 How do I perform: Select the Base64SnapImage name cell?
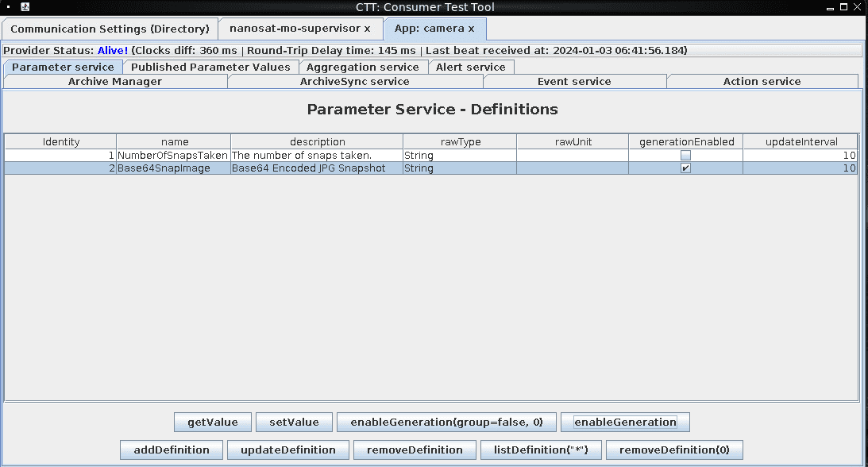(x=173, y=168)
